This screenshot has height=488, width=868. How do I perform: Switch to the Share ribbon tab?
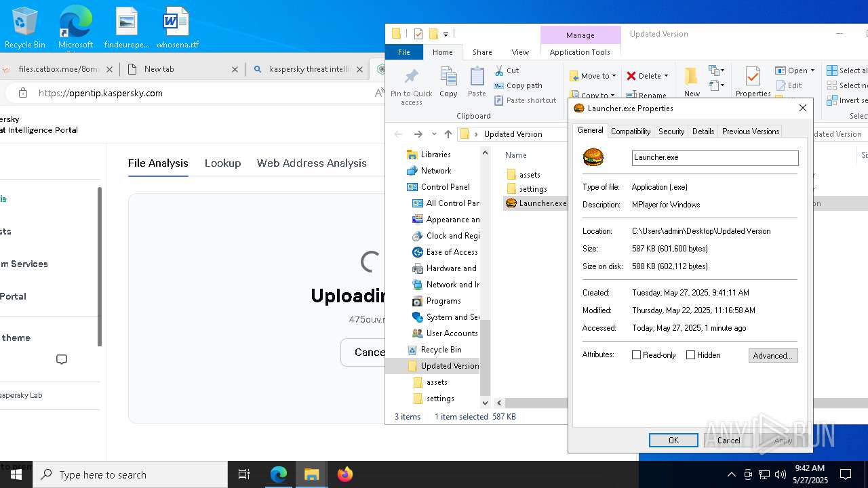point(482,52)
